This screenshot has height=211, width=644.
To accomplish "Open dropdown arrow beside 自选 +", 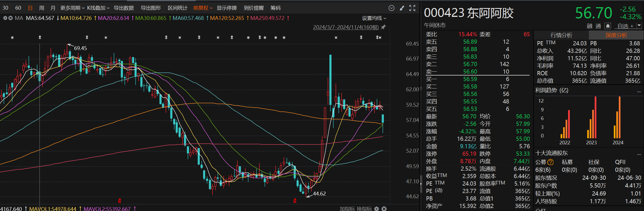I will [639, 26].
